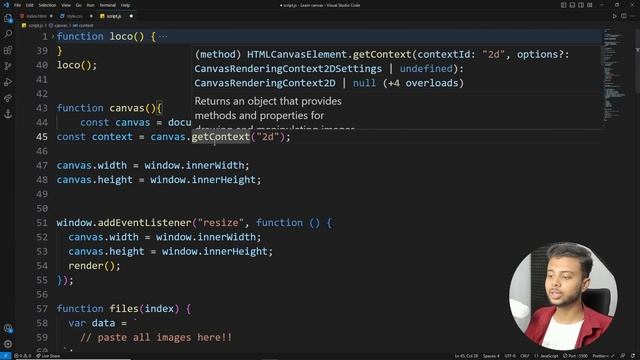The image size is (640, 360).
Task: Click the remote window indicator in the status bar
Action: (x=5, y=356)
